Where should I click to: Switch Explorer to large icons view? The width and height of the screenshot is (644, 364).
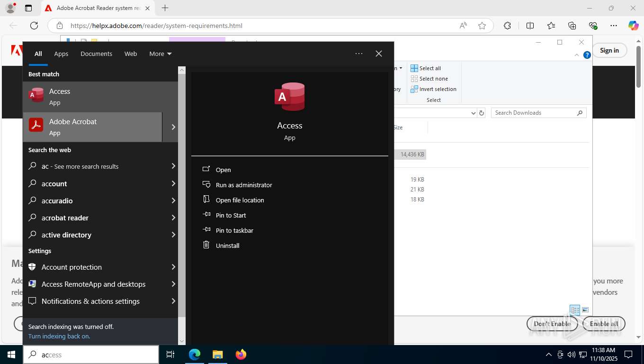[585, 310]
